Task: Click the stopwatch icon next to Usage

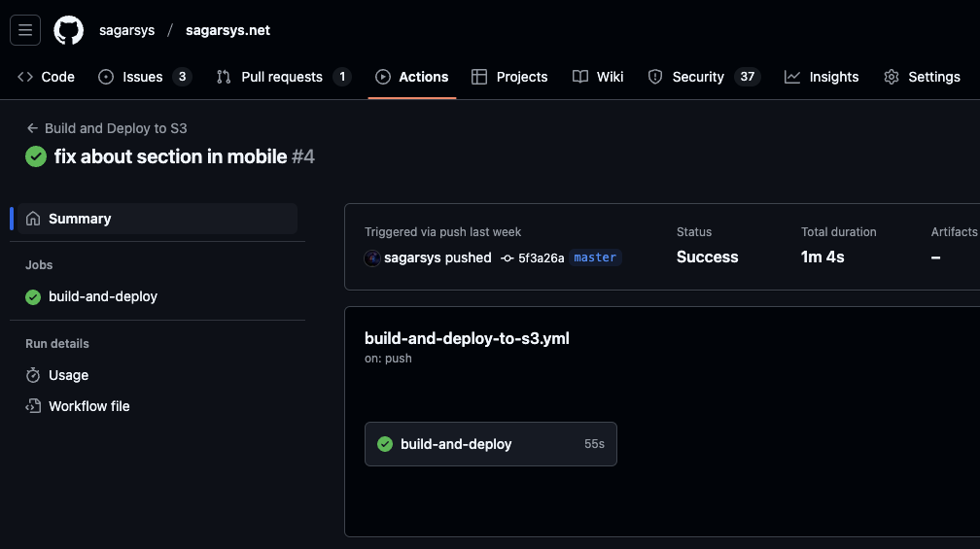Action: click(x=33, y=375)
